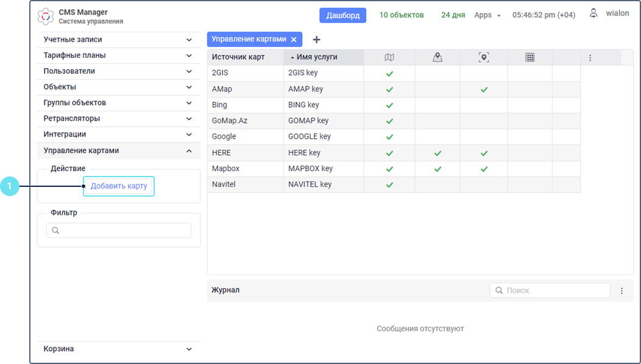
Task: Click the routing column header icon
Action: 437,57
